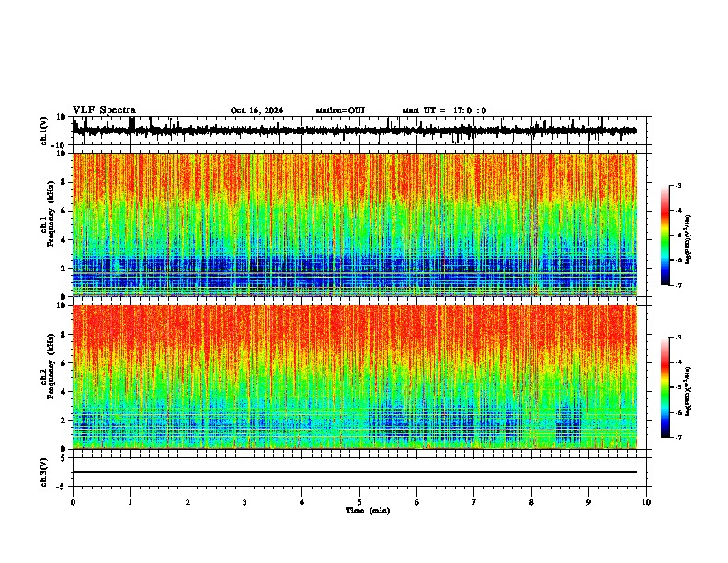Screen dimensions: 728x563
Task: Click the "VLF Spectra" title
Action: point(104,110)
